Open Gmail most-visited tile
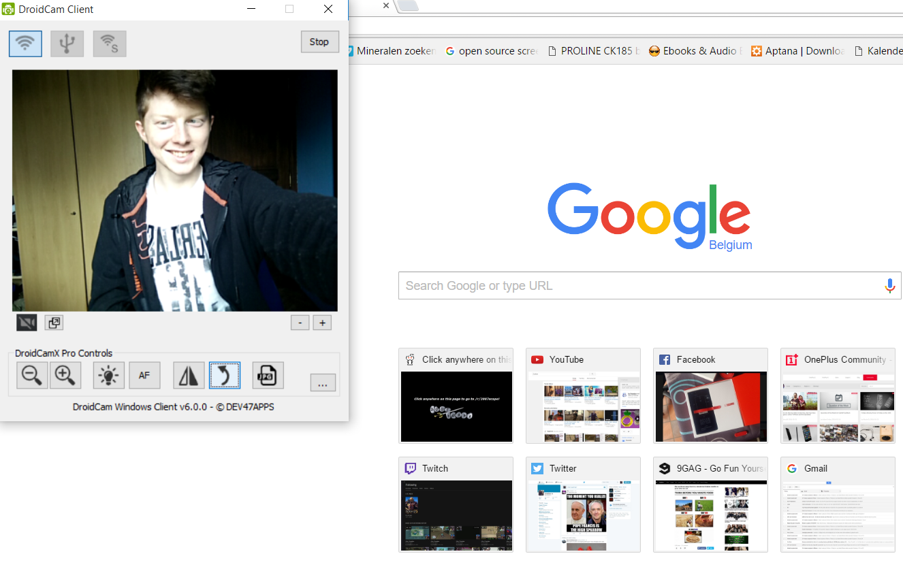Image resolution: width=903 pixels, height=588 pixels. (x=838, y=504)
